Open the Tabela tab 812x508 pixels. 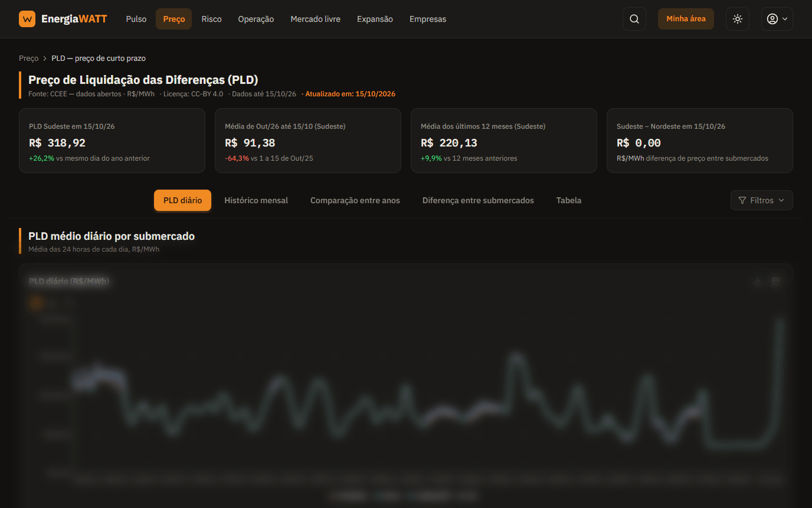coord(569,200)
